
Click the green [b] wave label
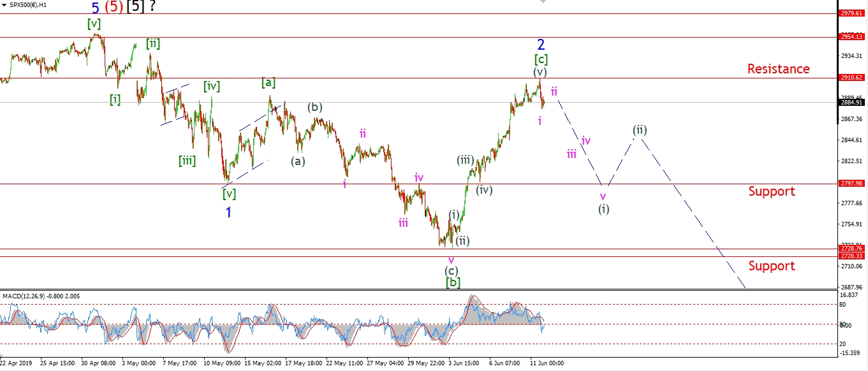tap(453, 282)
